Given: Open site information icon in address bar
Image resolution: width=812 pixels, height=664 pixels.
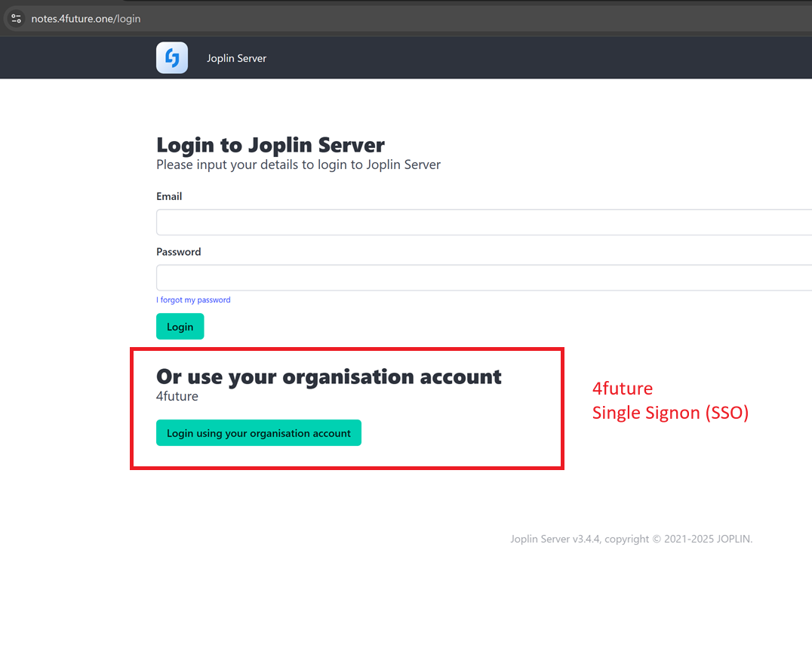Looking at the screenshot, I should click(16, 18).
